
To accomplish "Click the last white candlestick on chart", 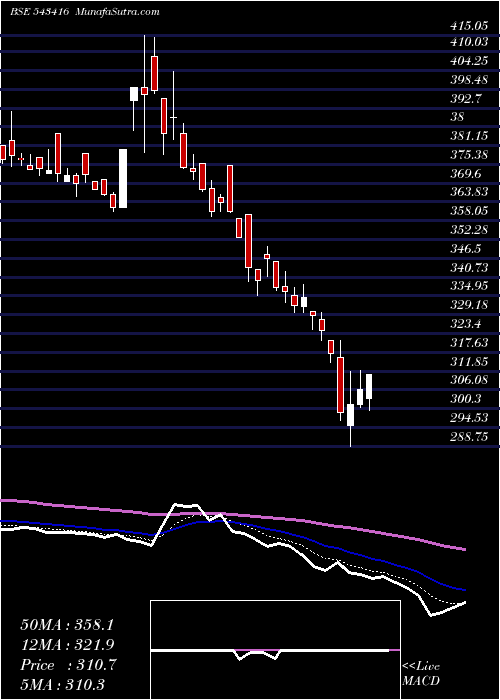I will click(x=369, y=387).
